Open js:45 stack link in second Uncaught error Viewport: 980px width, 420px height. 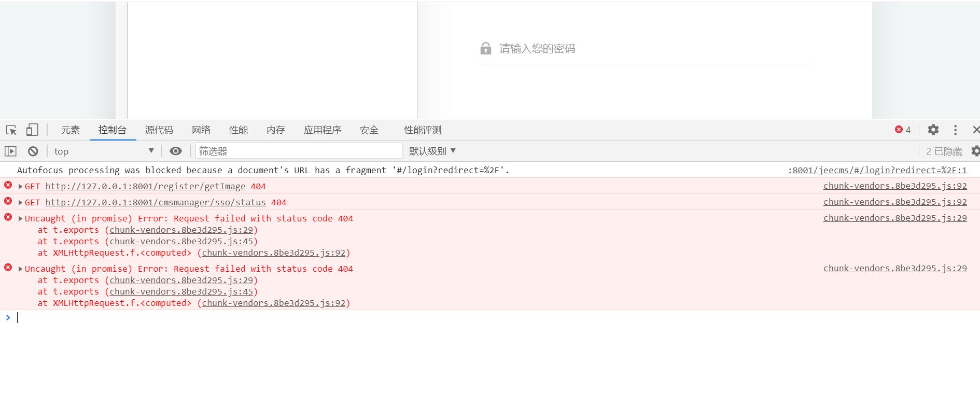tap(181, 292)
